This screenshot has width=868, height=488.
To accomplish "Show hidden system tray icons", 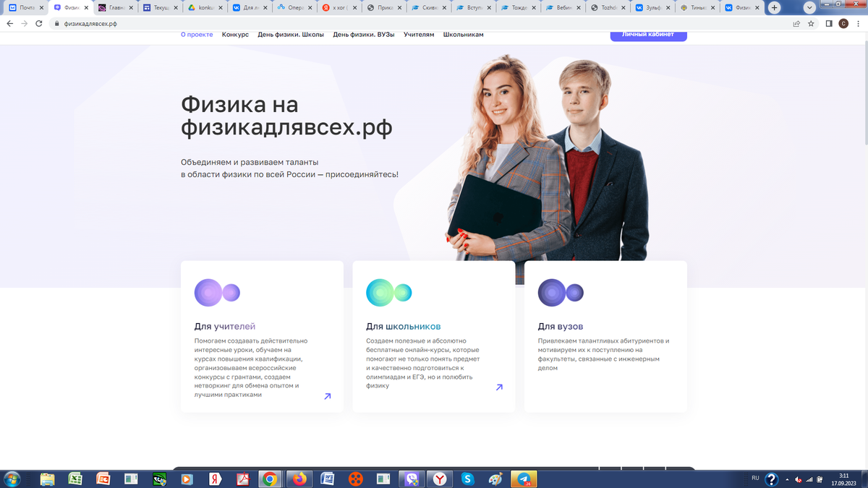I will click(x=786, y=479).
